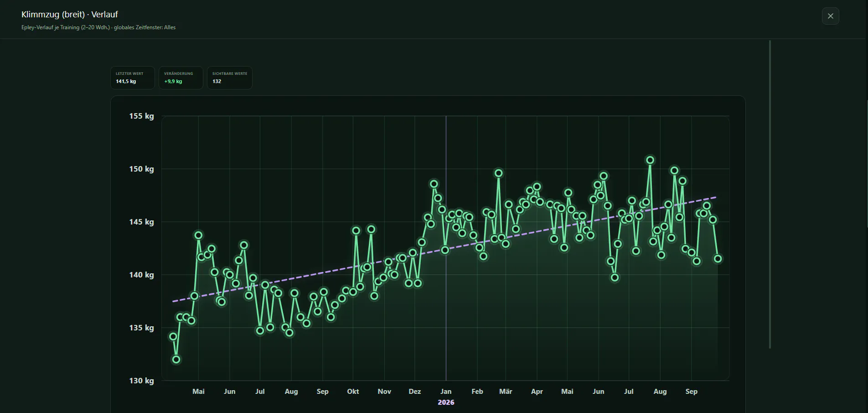Viewport: 868px width, 413px height.
Task: Click the Okt month label on axis
Action: pos(353,392)
